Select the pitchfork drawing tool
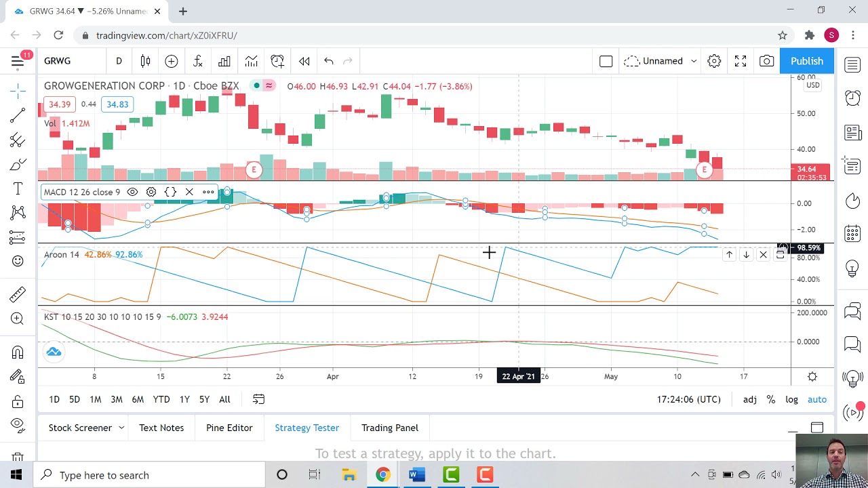 pyautogui.click(x=18, y=140)
